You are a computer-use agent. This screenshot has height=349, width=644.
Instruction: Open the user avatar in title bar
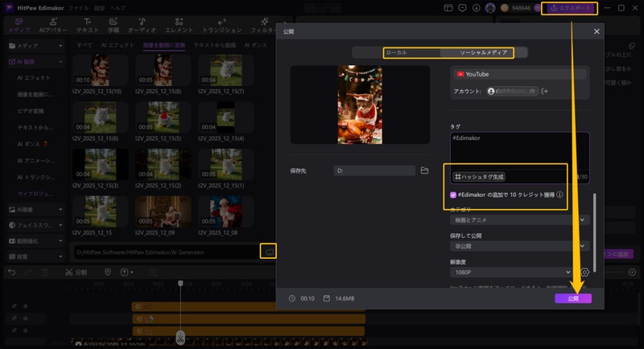[x=490, y=8]
